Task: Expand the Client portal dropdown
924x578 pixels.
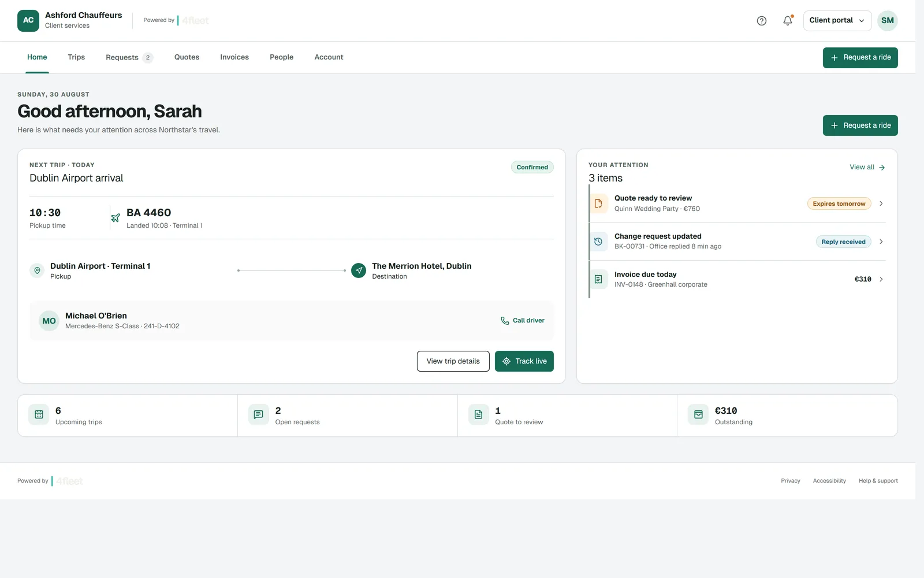Action: click(x=837, y=21)
